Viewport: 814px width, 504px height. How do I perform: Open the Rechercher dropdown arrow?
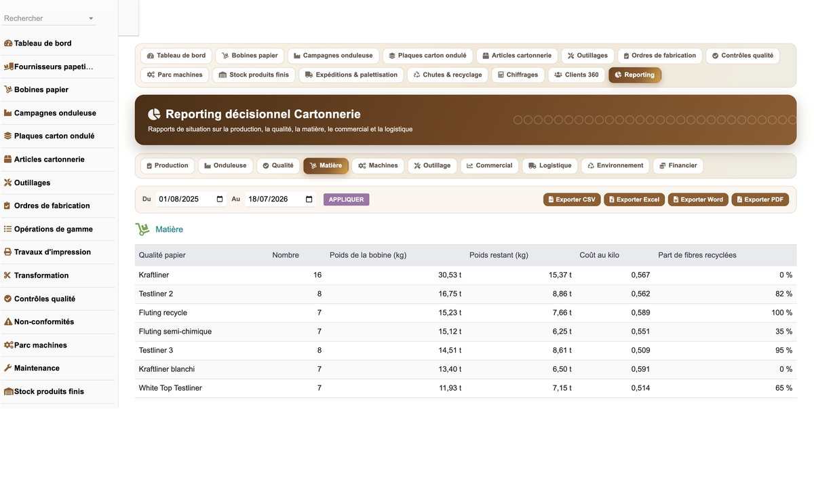pos(92,18)
